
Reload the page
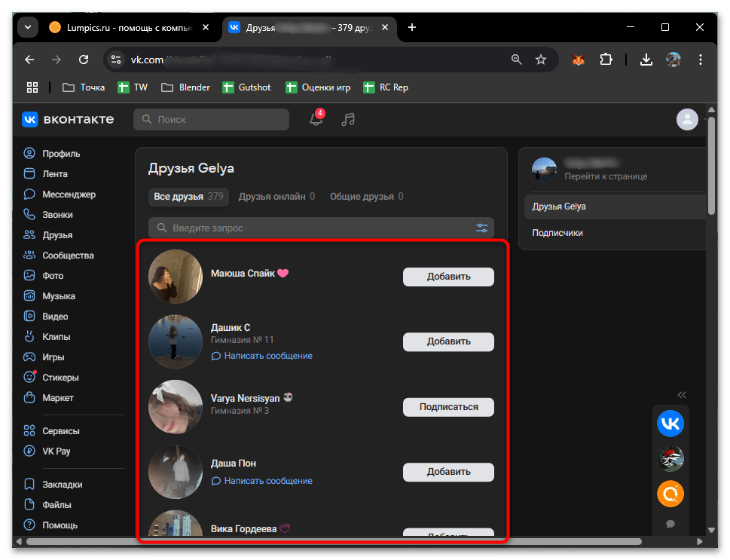pyautogui.click(x=84, y=60)
